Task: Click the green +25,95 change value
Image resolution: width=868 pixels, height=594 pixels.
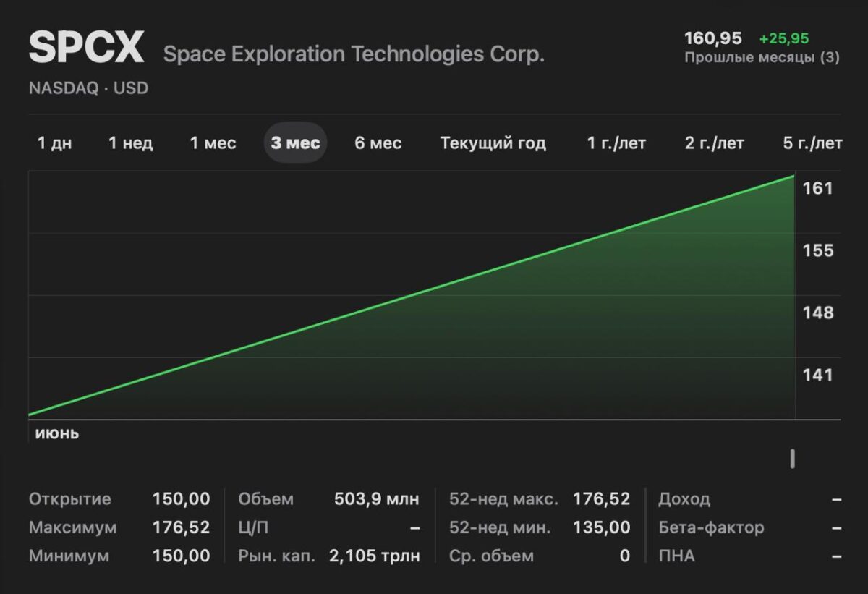Action: point(784,38)
